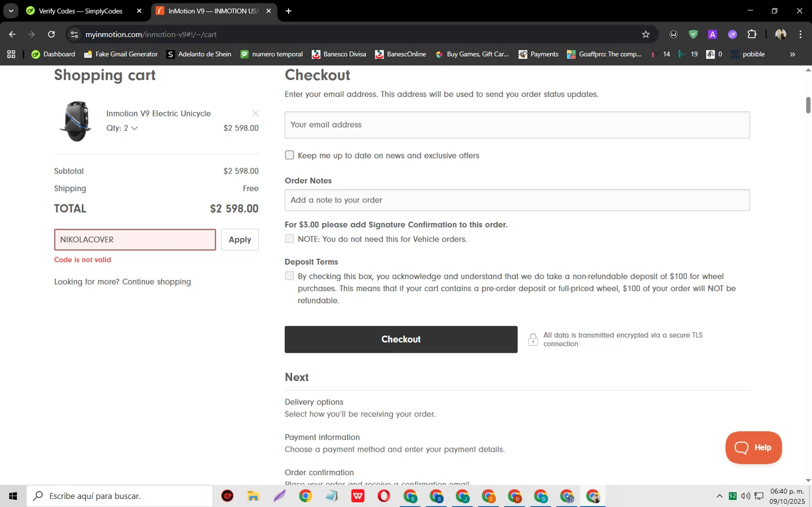The height and width of the screenshot is (507, 812).
Task: Open the Chrome profile avatar
Action: [781, 34]
